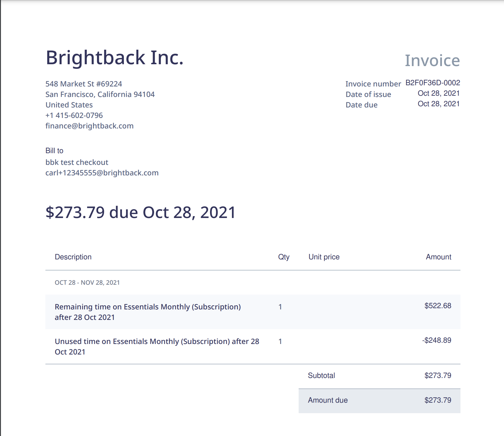Click the Unit price column header
Viewport: 504px width, 436px height.
324,257
